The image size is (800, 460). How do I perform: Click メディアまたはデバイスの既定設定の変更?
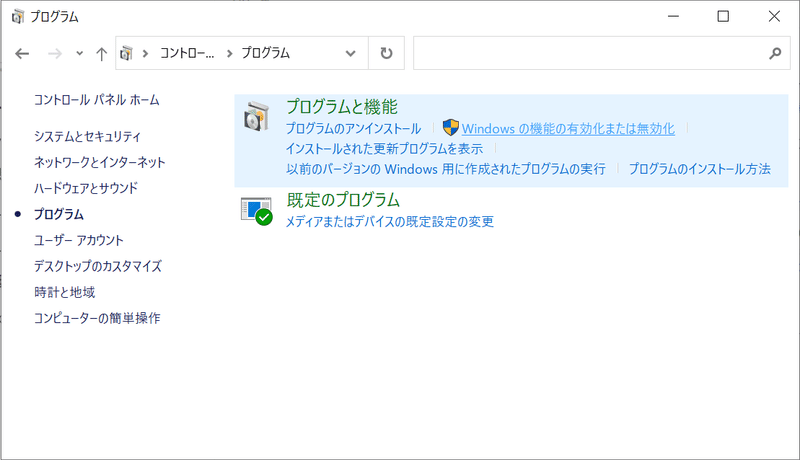pyautogui.click(x=390, y=222)
